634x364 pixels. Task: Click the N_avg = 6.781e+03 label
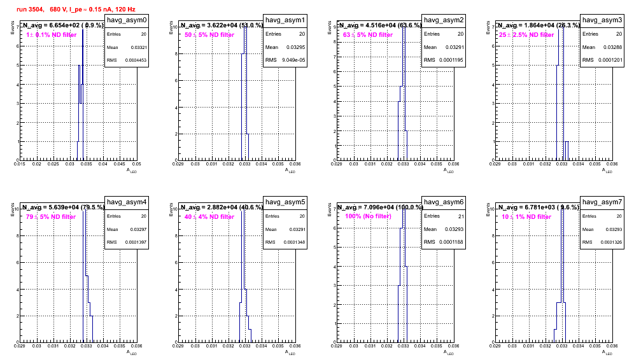click(539, 207)
